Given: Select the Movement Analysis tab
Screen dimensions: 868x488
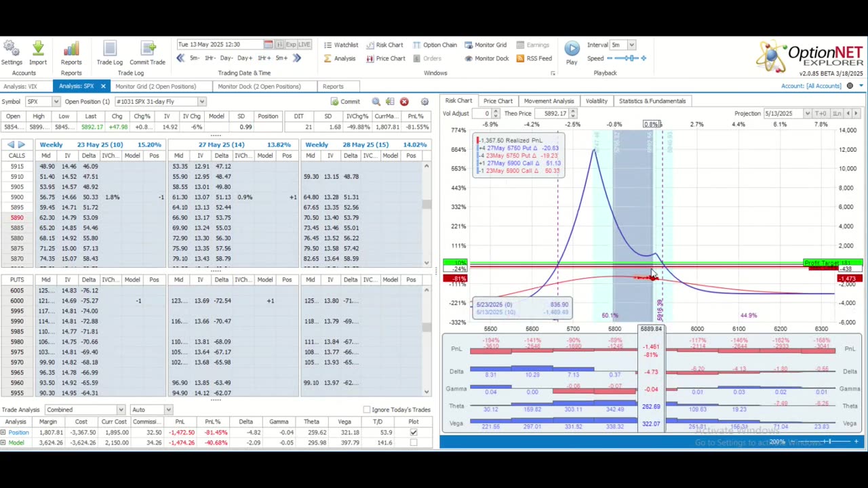Looking at the screenshot, I should 549,101.
